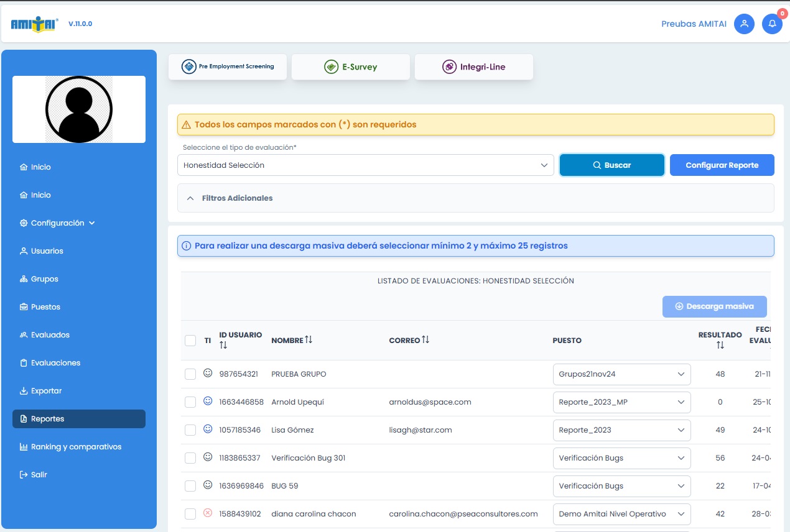Click sort arrows next to NOMBRE column
Image resolution: width=790 pixels, height=532 pixels.
(x=309, y=340)
